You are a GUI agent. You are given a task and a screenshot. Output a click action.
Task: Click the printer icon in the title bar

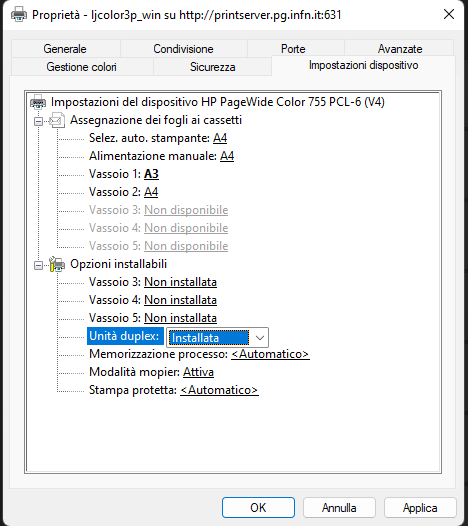(19, 15)
